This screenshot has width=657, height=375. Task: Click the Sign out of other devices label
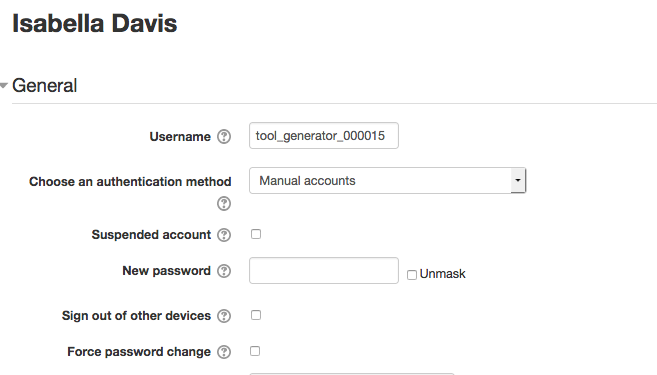click(x=136, y=316)
